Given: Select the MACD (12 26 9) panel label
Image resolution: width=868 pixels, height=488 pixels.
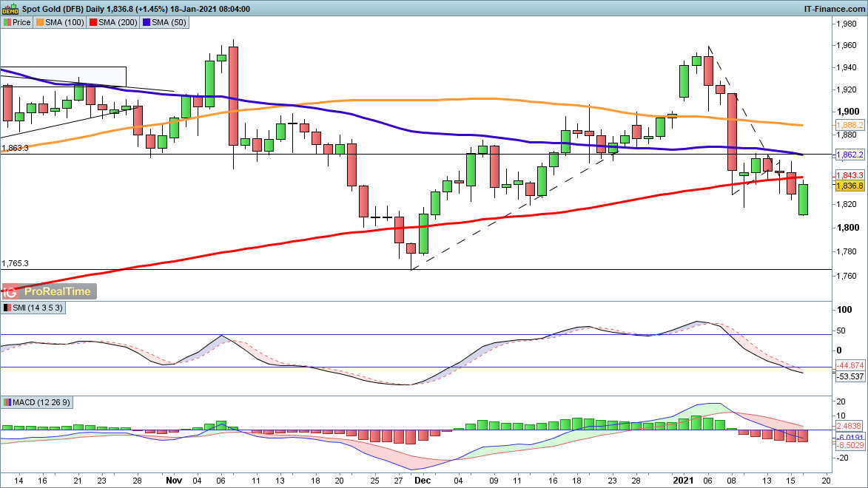Looking at the screenshot, I should (41, 402).
